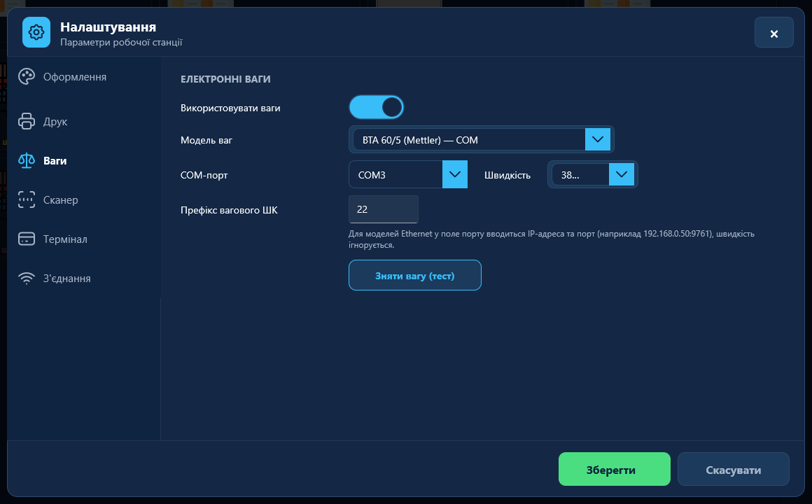The height and width of the screenshot is (504, 812).
Task: Click the scales icon beside Ваги
Action: pos(27,160)
